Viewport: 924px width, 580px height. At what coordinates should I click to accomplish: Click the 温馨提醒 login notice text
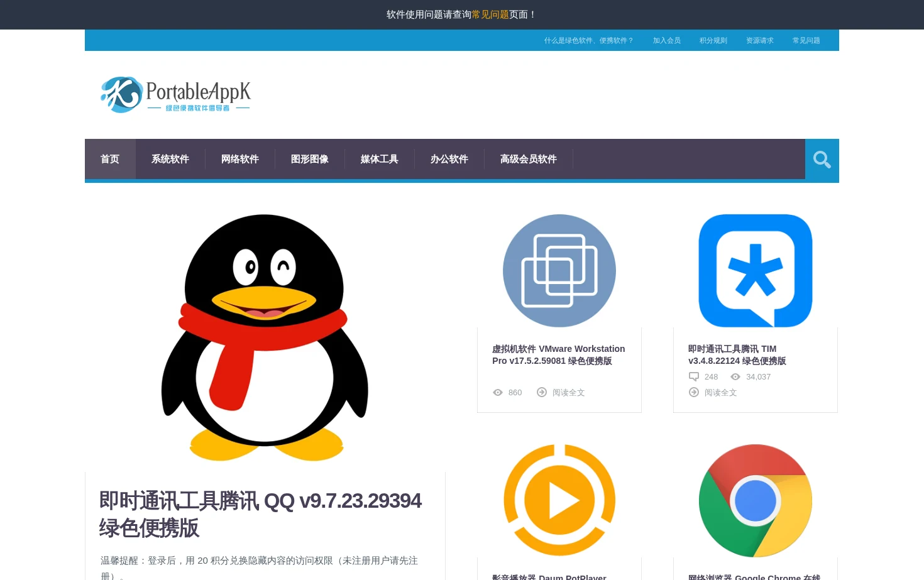point(259,567)
